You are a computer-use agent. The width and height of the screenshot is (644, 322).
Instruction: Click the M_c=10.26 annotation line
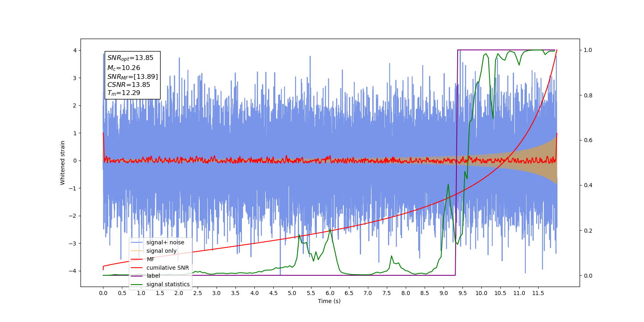tap(124, 68)
